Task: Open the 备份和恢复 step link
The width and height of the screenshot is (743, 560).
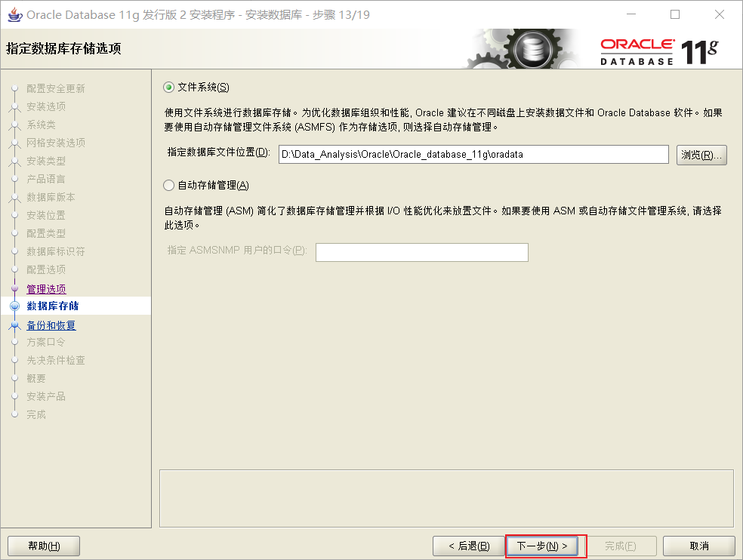Action: pyautogui.click(x=51, y=324)
